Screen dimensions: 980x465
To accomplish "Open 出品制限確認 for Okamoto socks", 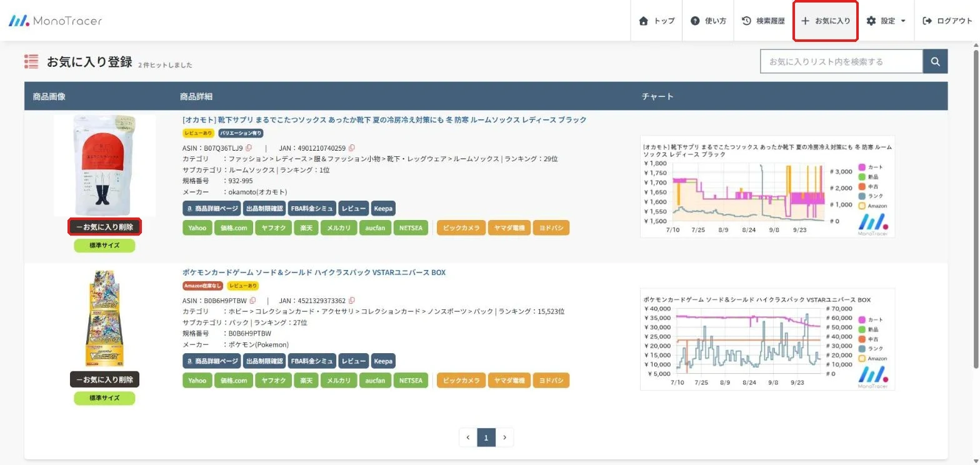I will [264, 208].
